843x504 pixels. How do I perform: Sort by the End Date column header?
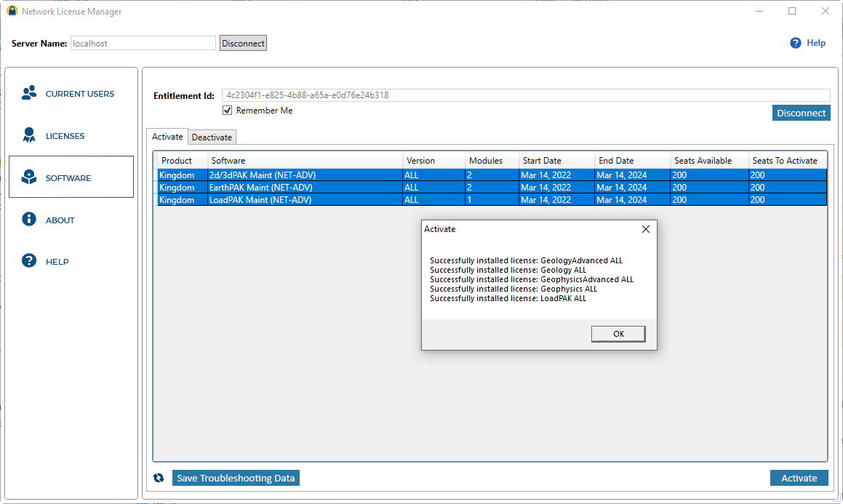[x=633, y=160]
